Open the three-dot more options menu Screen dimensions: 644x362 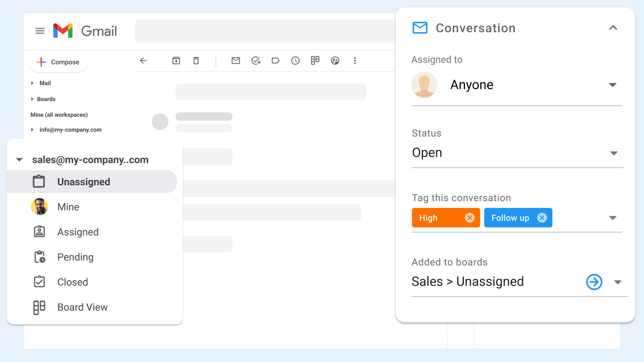coord(355,61)
